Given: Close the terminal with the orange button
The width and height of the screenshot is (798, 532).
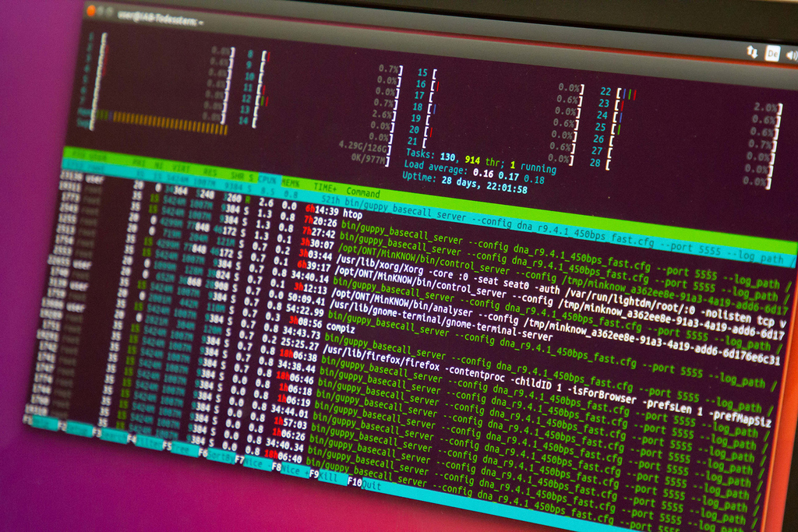Looking at the screenshot, I should coord(91,11).
